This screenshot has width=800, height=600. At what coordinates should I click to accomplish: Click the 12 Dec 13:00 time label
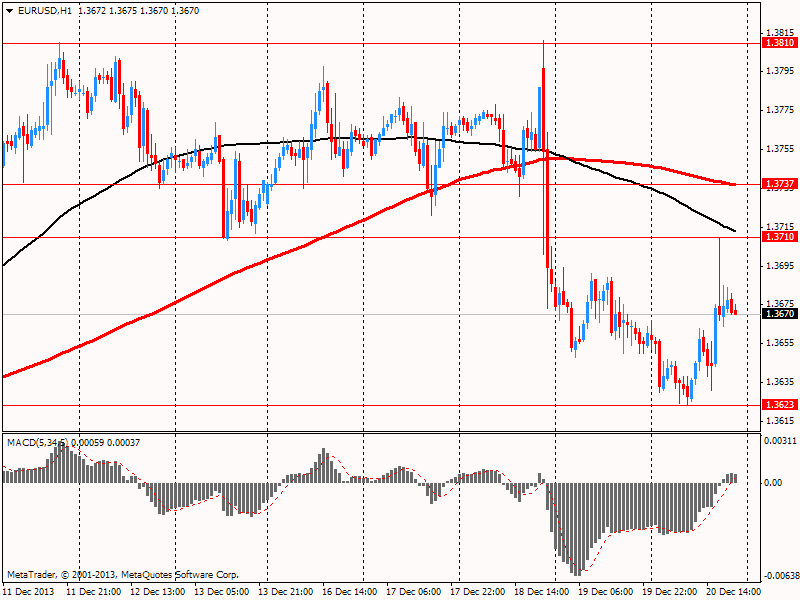[158, 592]
